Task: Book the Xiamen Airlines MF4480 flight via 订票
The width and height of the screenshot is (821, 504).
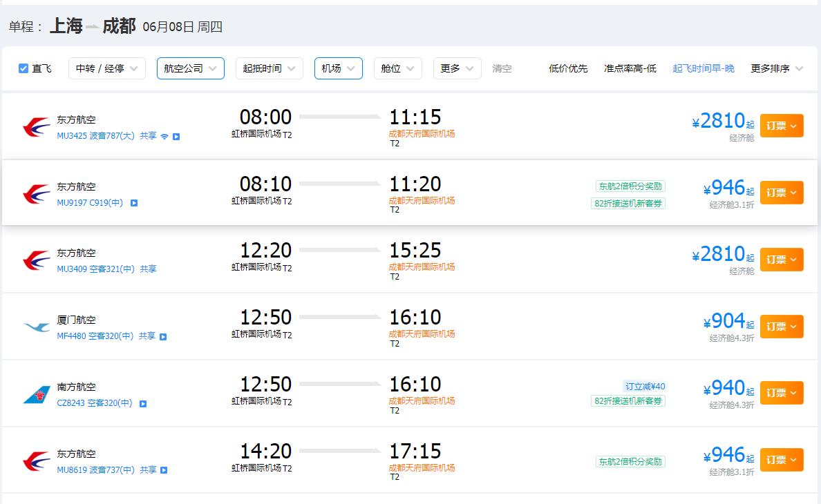Action: point(782,327)
